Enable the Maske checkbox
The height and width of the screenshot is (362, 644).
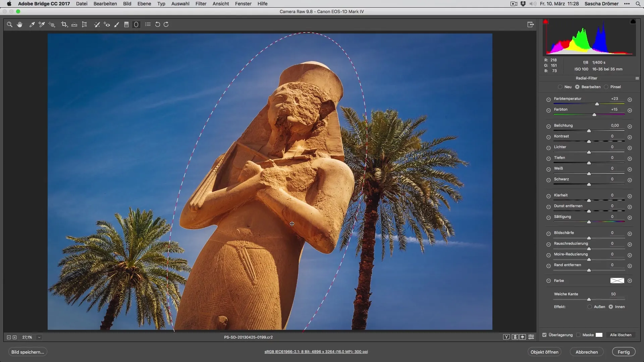click(578, 335)
